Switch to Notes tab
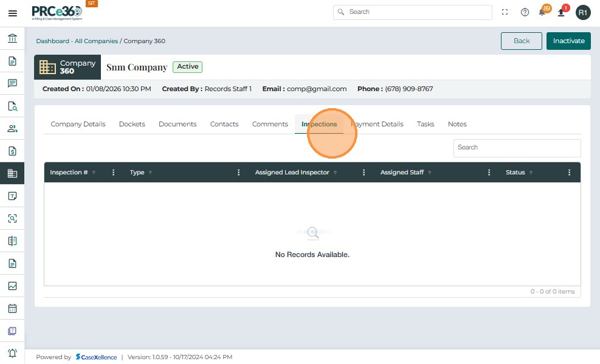This screenshot has height=364, width=600. tap(457, 124)
